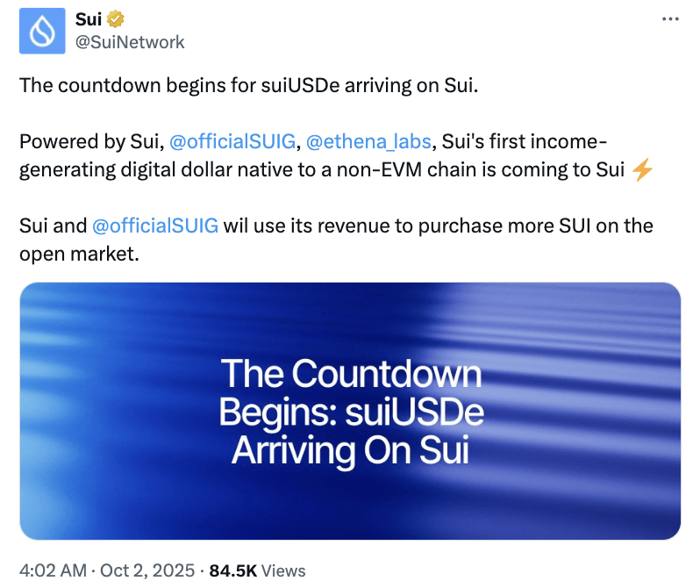Open the tweet's three-dot more options menu
The width and height of the screenshot is (700, 588).
click(x=669, y=18)
